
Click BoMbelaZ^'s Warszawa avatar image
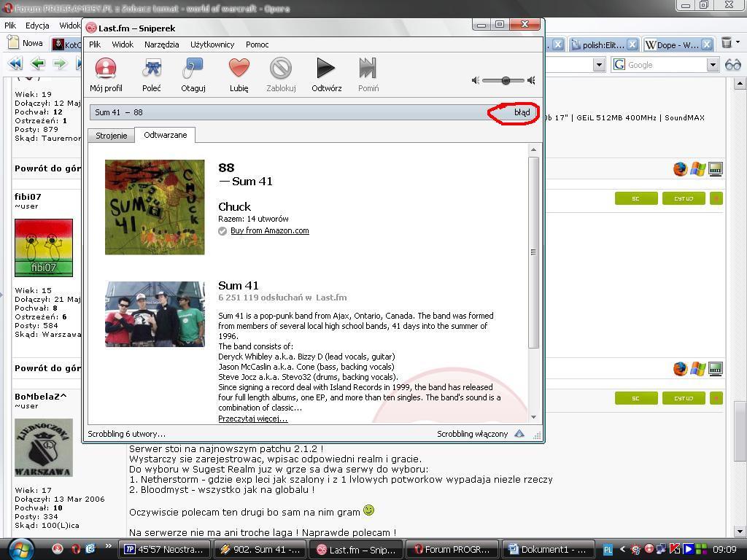tap(44, 448)
